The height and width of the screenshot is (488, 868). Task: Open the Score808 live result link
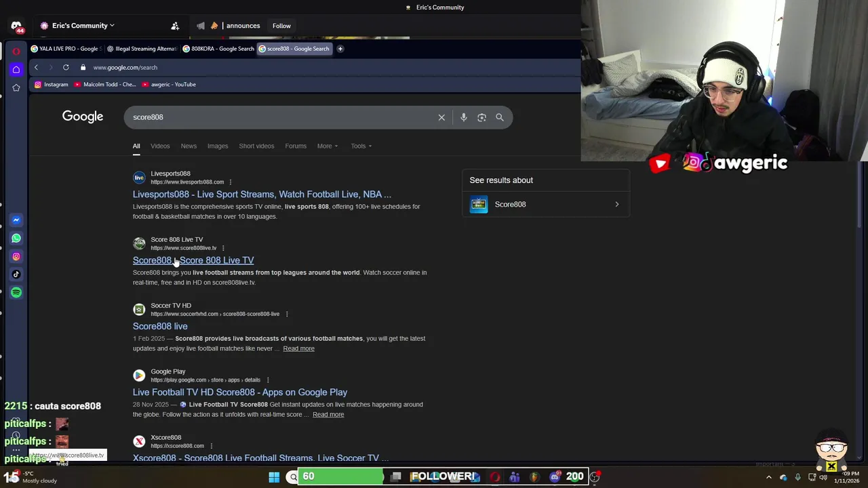160,326
